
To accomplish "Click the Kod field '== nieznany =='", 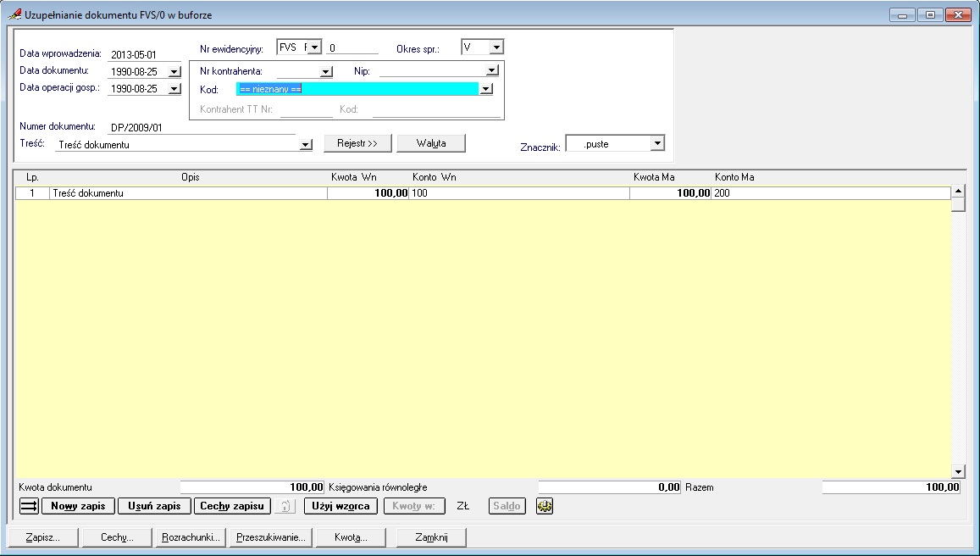I will click(x=357, y=90).
